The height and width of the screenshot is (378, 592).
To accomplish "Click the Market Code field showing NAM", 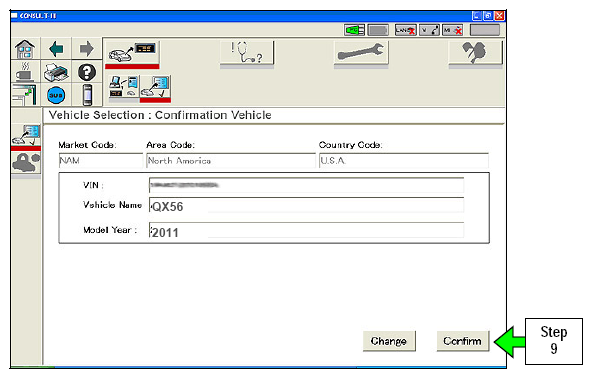I will [101, 160].
